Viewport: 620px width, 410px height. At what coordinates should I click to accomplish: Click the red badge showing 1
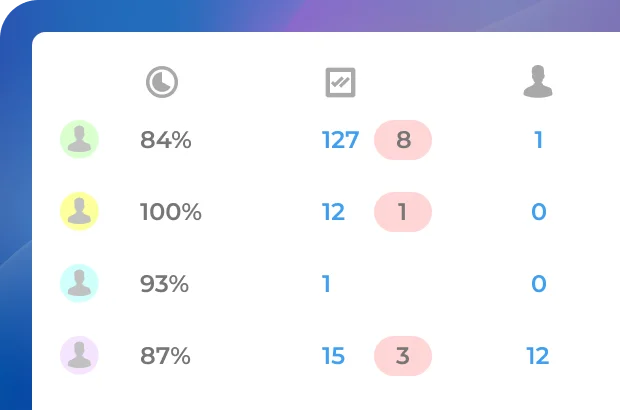[x=403, y=212]
